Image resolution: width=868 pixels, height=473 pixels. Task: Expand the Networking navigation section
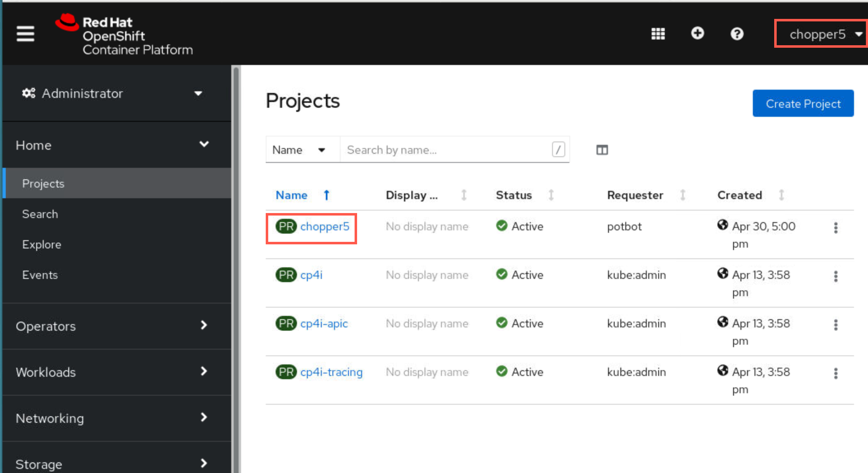(116, 418)
